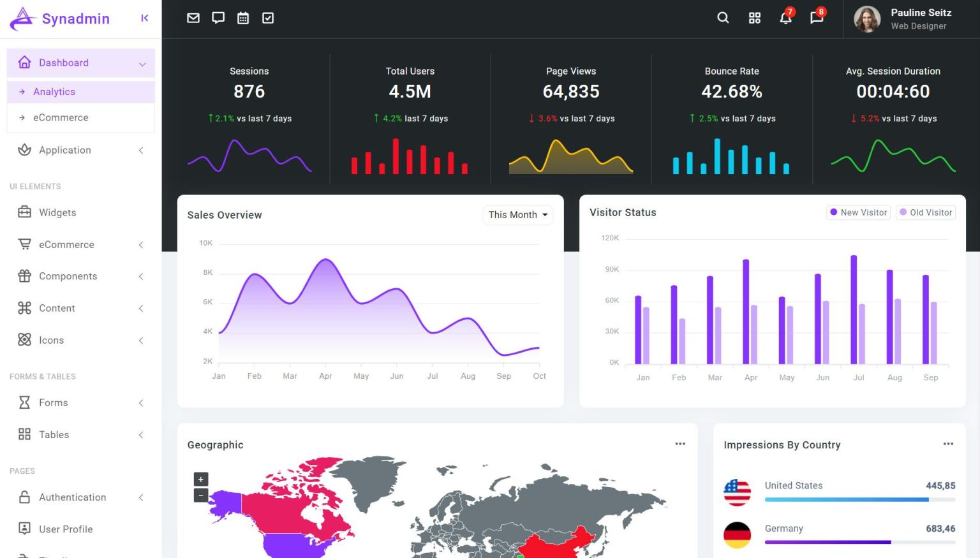Screen dimensions: 980x558
Task: Click the notifications bell showing 7 alerts
Action: tap(785, 18)
